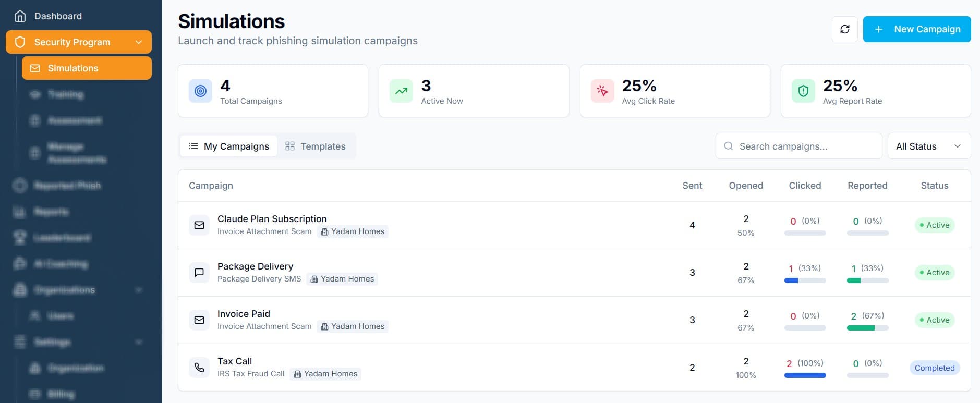Click the Yadam Homes tag on Invoice Paid
980x403 pixels.
pyautogui.click(x=353, y=326)
